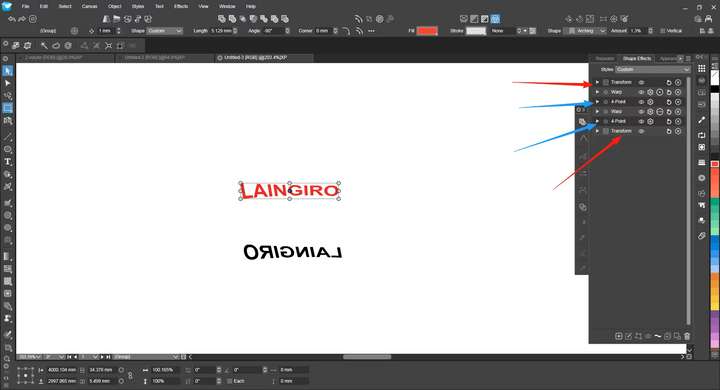The width and height of the screenshot is (720, 390).
Task: Select the Text tool in left toolbar
Action: click(x=8, y=162)
